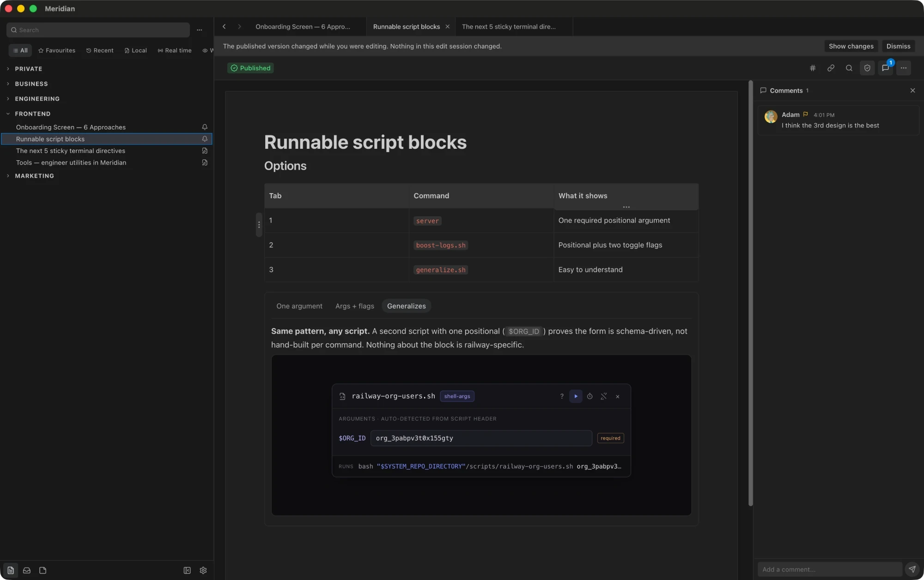This screenshot has height=580, width=924.
Task: Open The next 5 sticky terminal tab
Action: [x=513, y=27]
